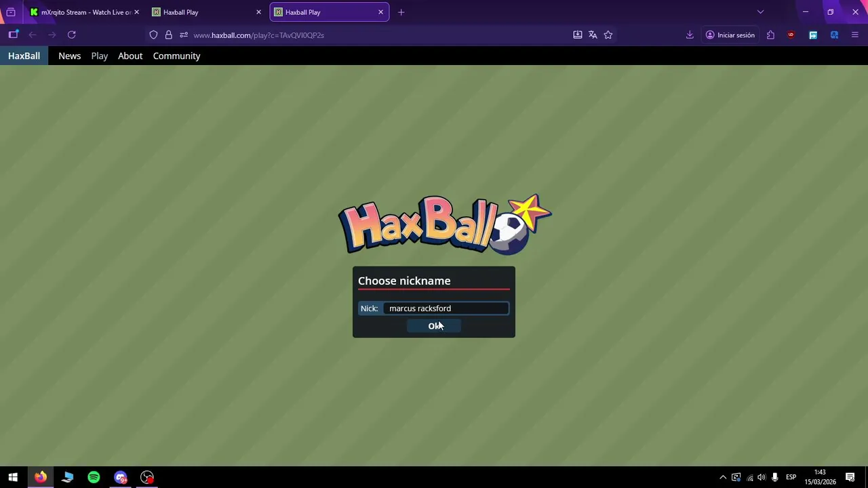Click the install/save page icon in address bar
Viewport: 868px width, 488px height.
click(x=578, y=35)
